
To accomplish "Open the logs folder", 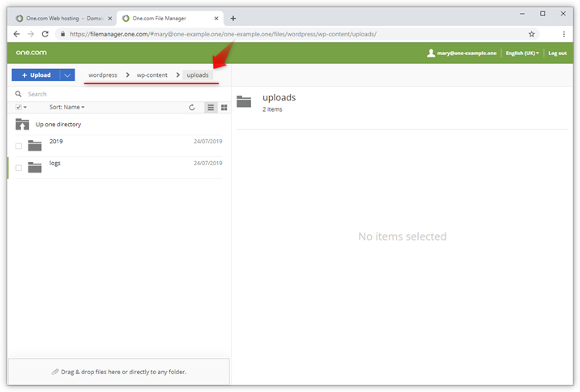I will 54,164.
